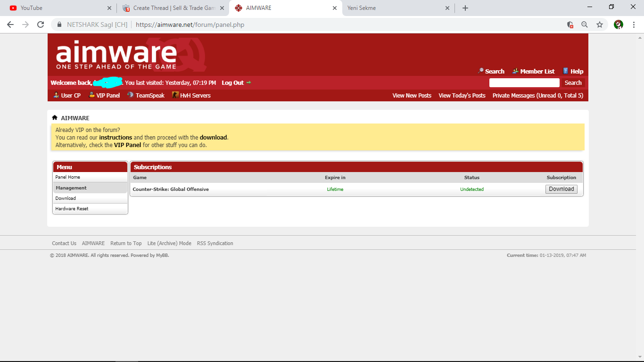Reload the page with browser refresh icon
The width and height of the screenshot is (644, 362).
point(41,25)
